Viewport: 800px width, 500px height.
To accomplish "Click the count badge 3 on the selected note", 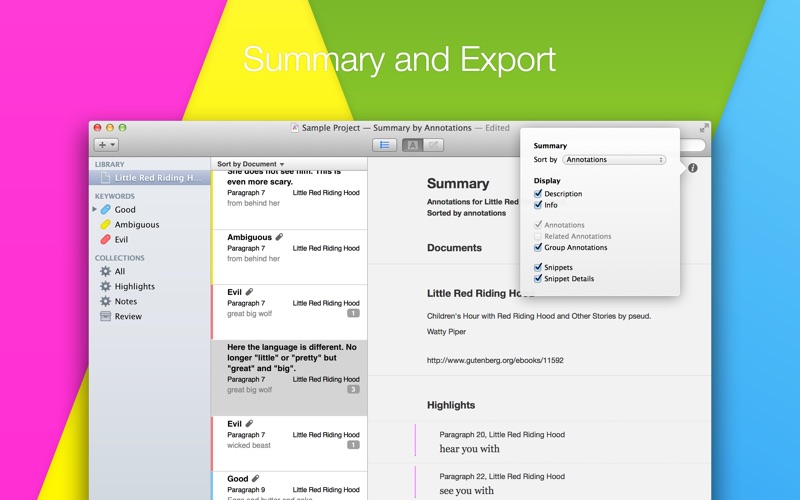I will coord(353,389).
